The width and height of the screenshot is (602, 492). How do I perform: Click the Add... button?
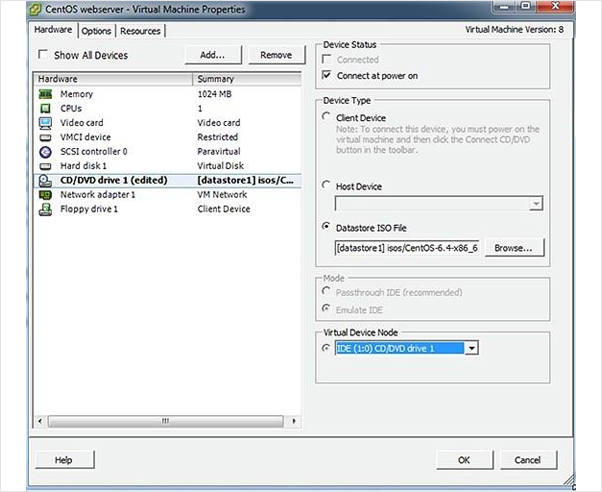tap(213, 55)
